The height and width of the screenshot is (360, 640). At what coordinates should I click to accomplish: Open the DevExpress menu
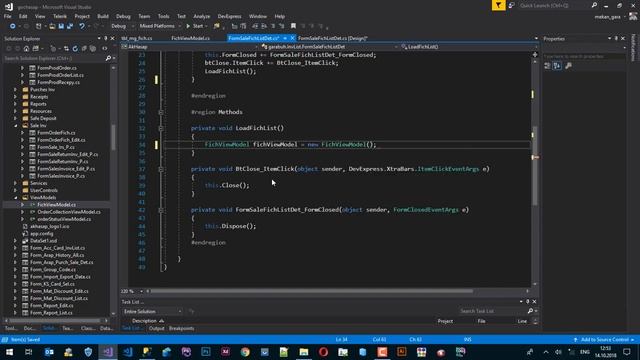coord(229,16)
